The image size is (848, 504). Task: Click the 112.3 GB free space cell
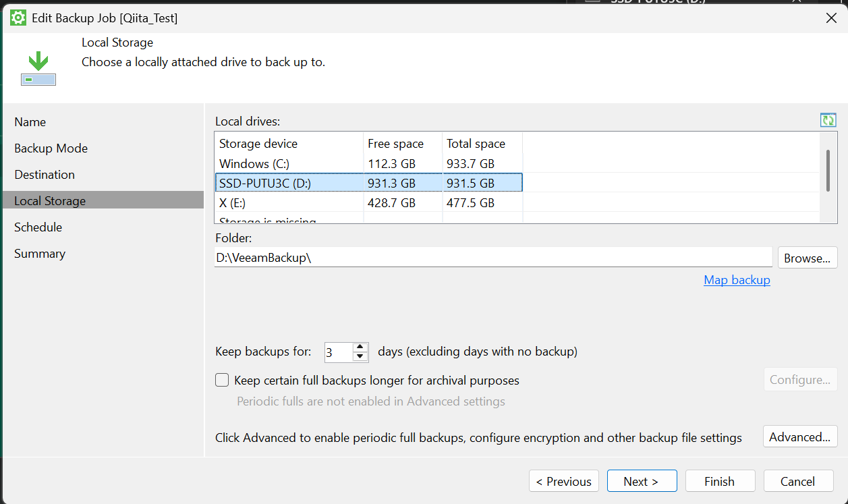(392, 163)
